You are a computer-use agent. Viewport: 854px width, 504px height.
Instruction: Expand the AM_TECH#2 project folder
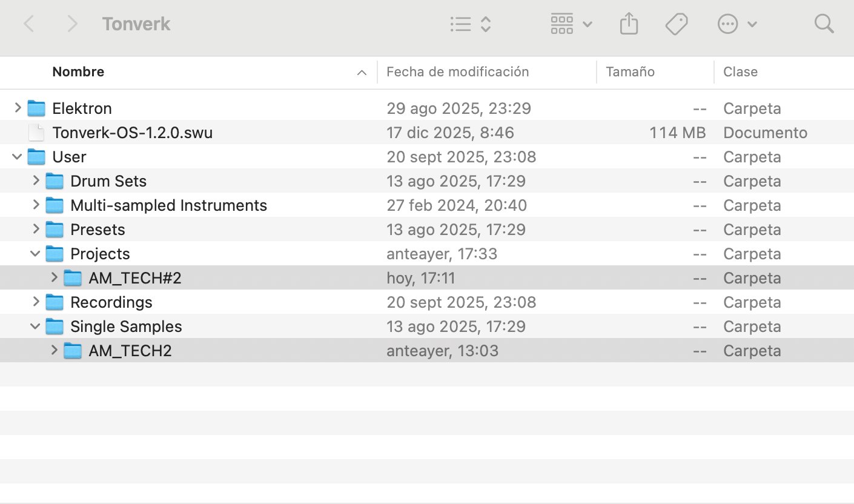tap(54, 277)
